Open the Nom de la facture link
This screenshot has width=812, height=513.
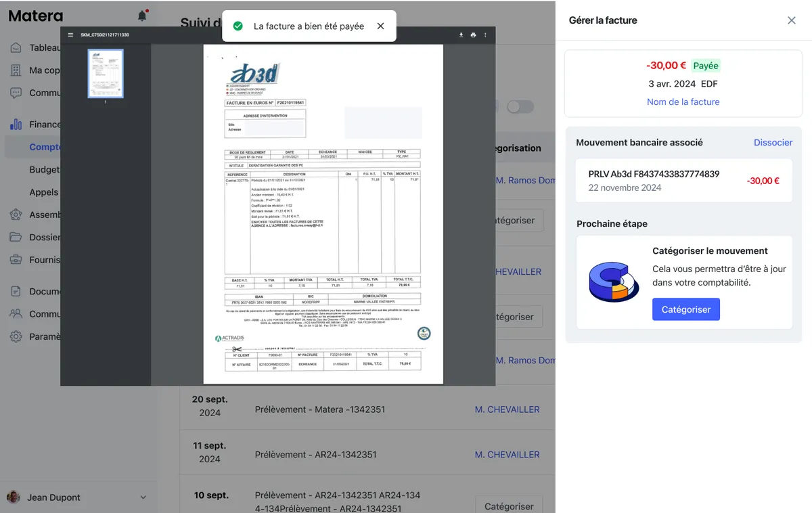(683, 102)
